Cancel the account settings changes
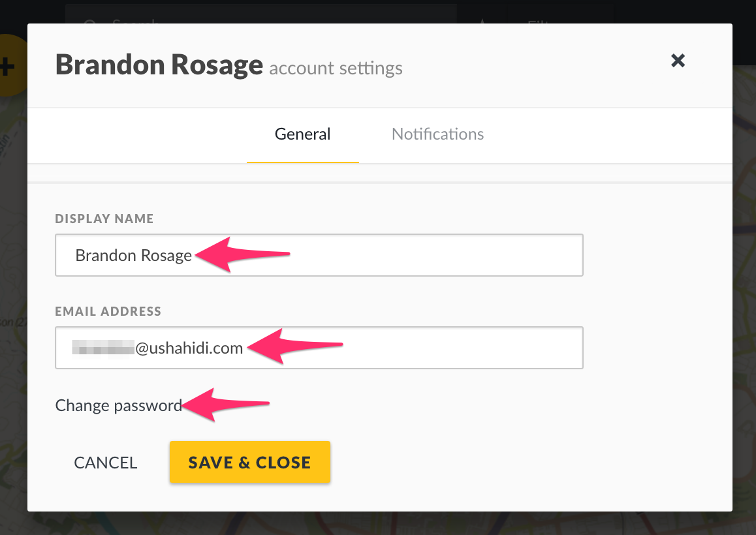This screenshot has height=535, width=756. (106, 462)
